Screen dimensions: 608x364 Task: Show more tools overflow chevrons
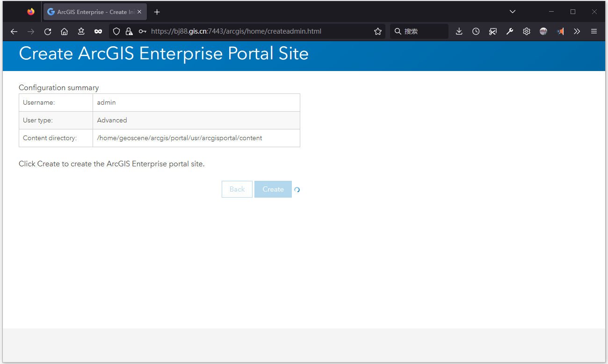[577, 31]
